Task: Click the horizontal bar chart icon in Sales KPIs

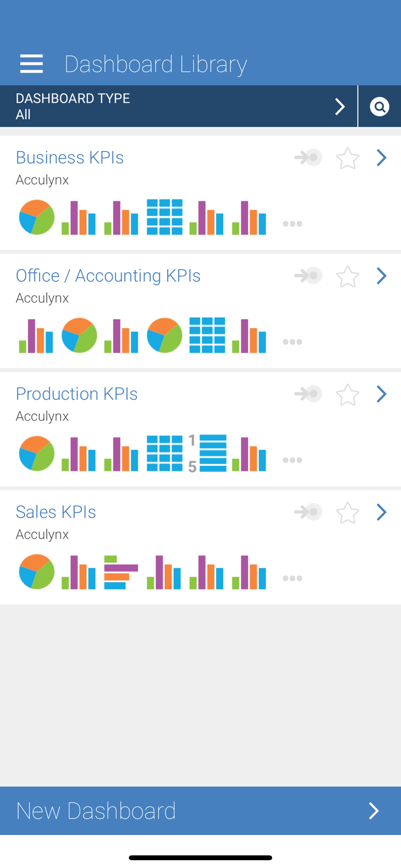Action: pos(121,572)
